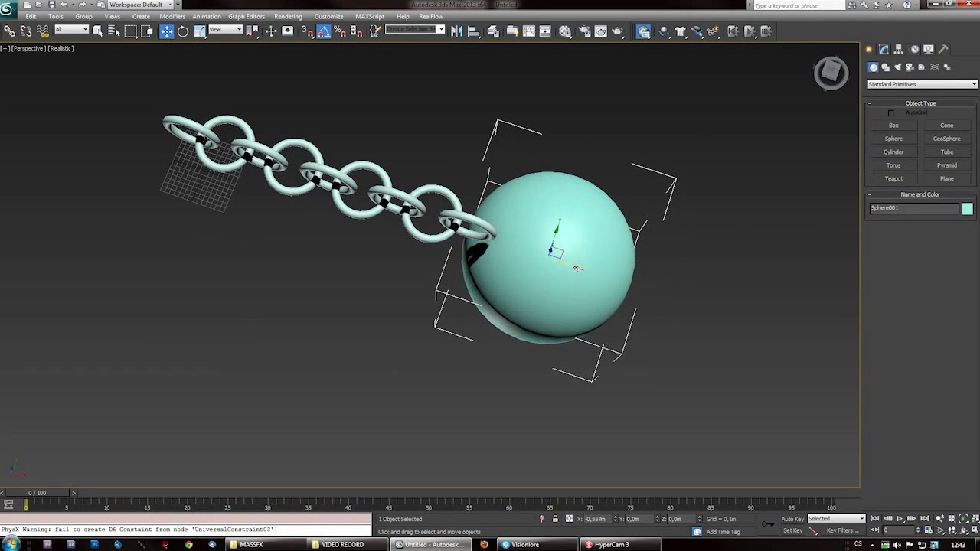Screen dimensions: 980x551
Task: Click the Mirror tool icon
Action: tap(456, 31)
